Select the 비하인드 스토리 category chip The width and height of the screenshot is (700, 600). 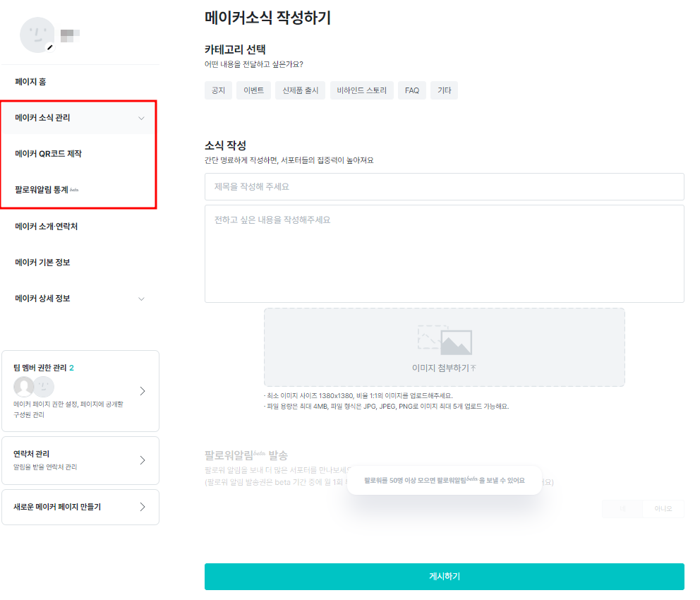click(361, 90)
